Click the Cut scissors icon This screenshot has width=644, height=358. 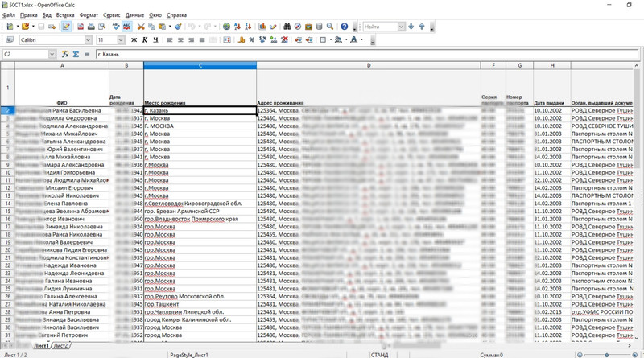click(142, 27)
